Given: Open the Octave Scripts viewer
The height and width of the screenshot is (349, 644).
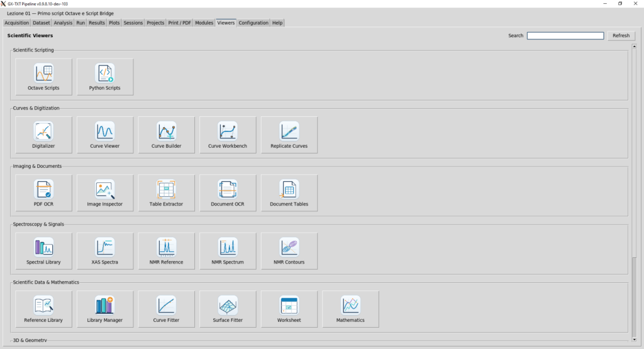Looking at the screenshot, I should click(43, 77).
